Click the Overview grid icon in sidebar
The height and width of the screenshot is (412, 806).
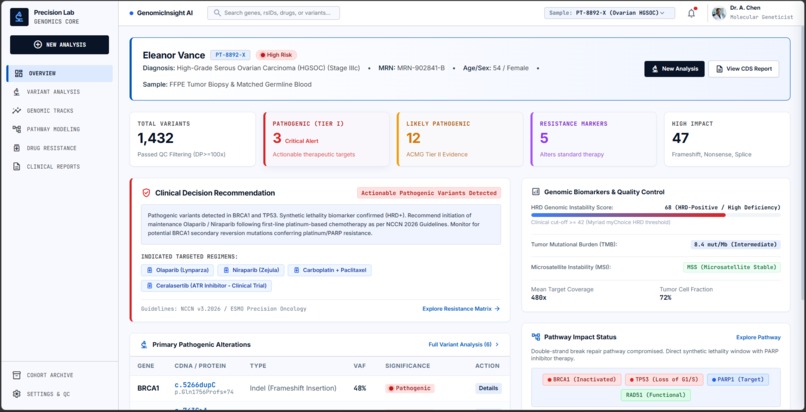pyautogui.click(x=19, y=73)
